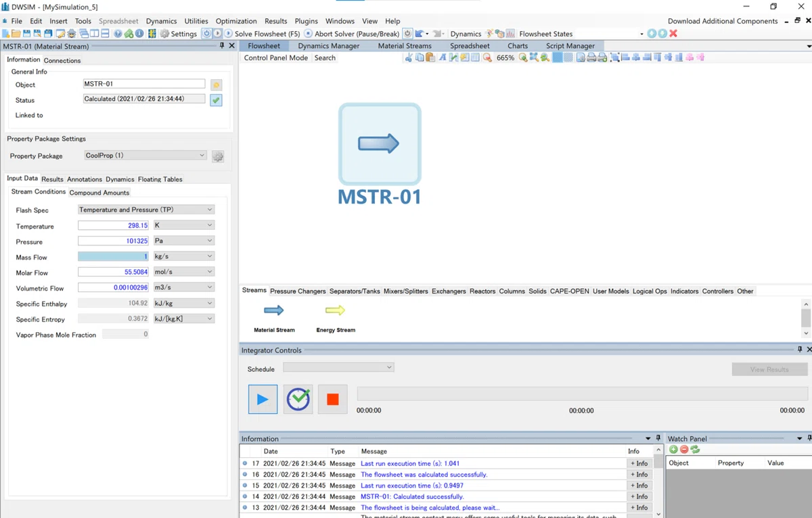Click the green add icon in Watch Panel
Viewport: 812px width, 518px height.
[673, 450]
